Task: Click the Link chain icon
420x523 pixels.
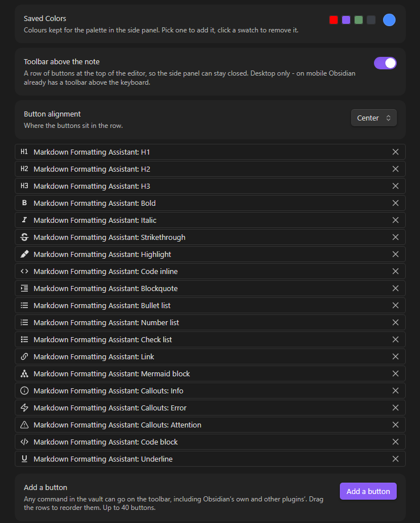Action: tap(24, 356)
